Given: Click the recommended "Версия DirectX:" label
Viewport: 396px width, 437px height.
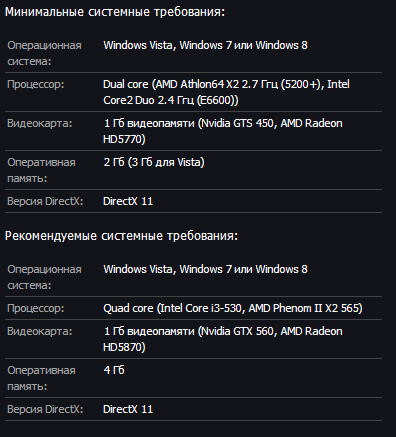Looking at the screenshot, I should click(45, 409).
